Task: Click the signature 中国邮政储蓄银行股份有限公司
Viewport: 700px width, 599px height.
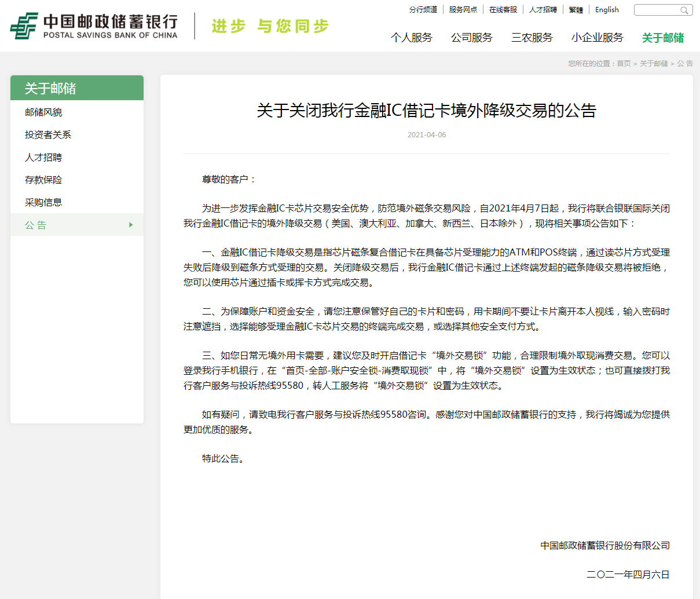Action: (605, 546)
